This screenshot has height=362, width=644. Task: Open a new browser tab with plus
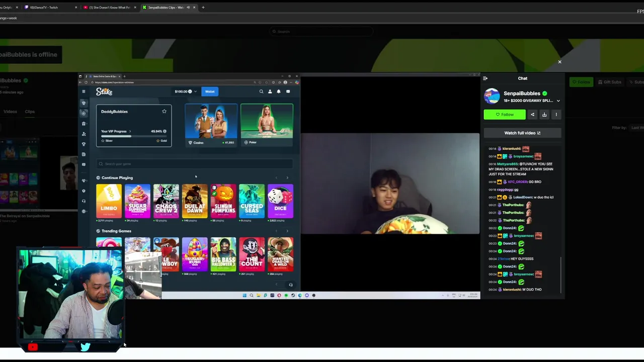click(203, 8)
